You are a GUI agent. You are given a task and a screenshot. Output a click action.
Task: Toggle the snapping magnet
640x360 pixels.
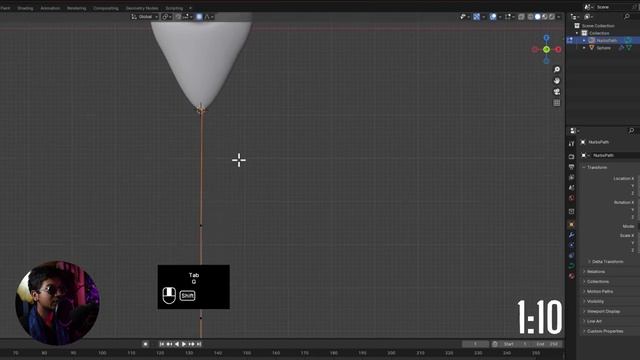(x=178, y=17)
